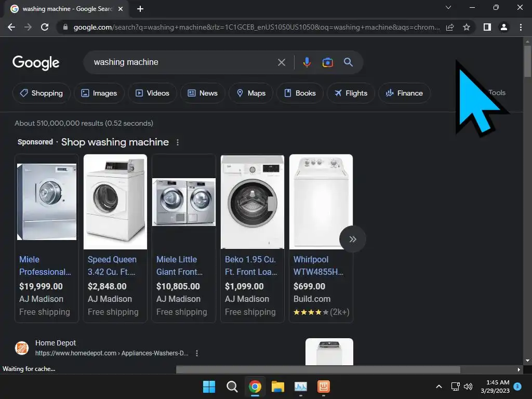Click the padlock site info icon
Screen dimensions: 532x399
point(65,27)
